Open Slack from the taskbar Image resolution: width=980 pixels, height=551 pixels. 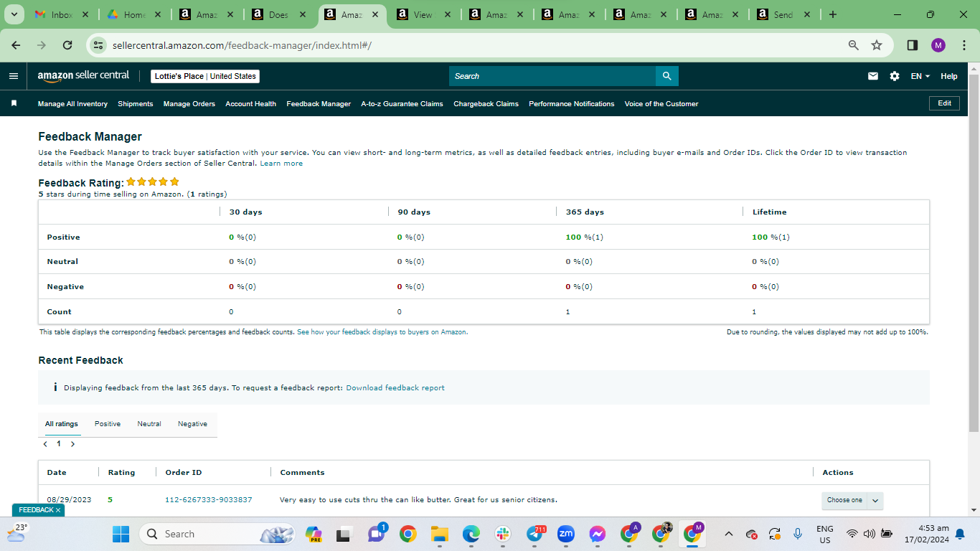[x=502, y=534]
